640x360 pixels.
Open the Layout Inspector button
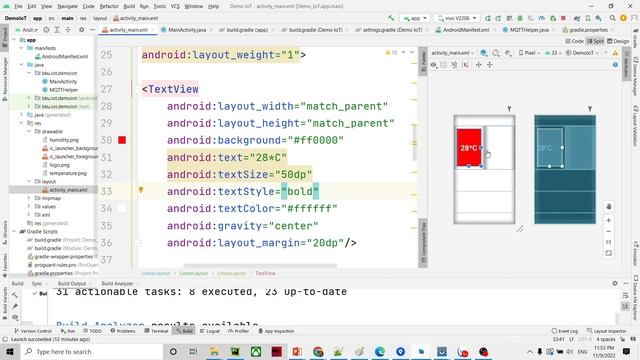607,331
